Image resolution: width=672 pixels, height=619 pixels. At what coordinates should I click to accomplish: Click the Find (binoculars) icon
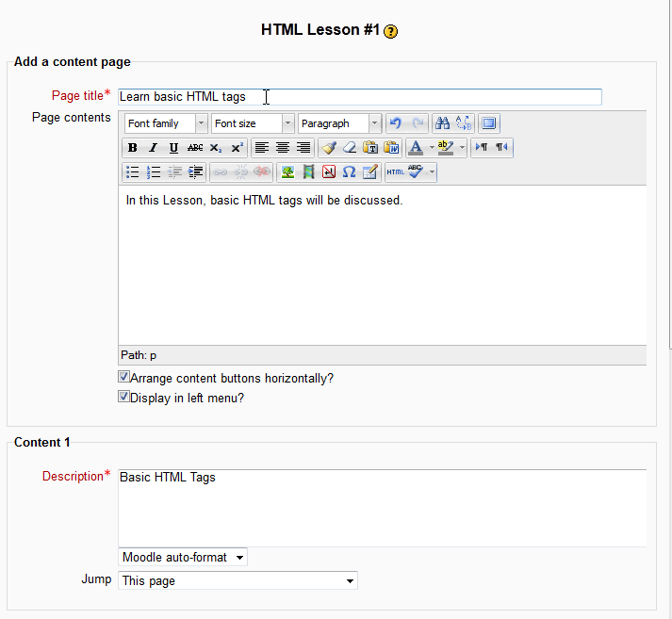(x=441, y=123)
